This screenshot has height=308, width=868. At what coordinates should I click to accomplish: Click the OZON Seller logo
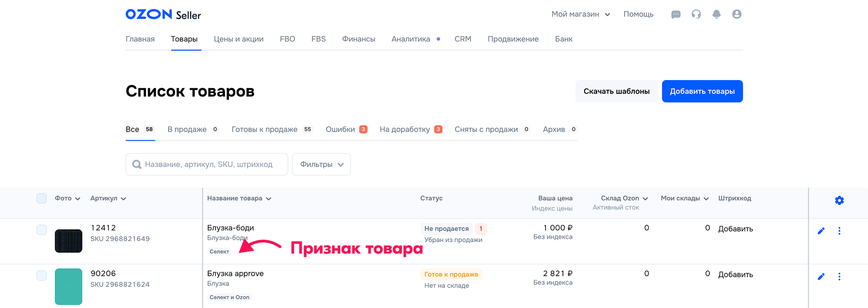point(163,14)
